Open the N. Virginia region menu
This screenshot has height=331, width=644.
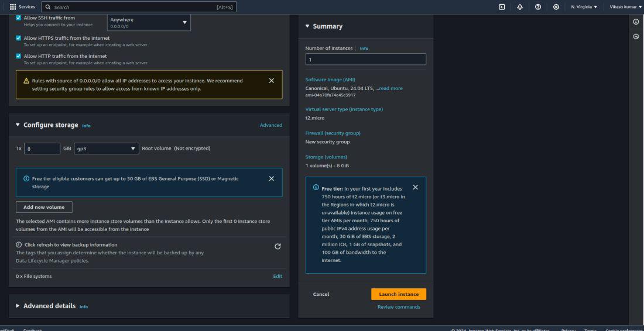pos(584,7)
